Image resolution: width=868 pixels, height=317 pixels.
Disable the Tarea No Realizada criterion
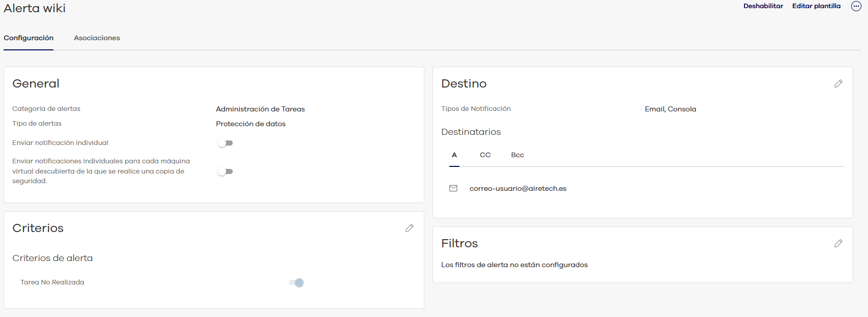(296, 282)
